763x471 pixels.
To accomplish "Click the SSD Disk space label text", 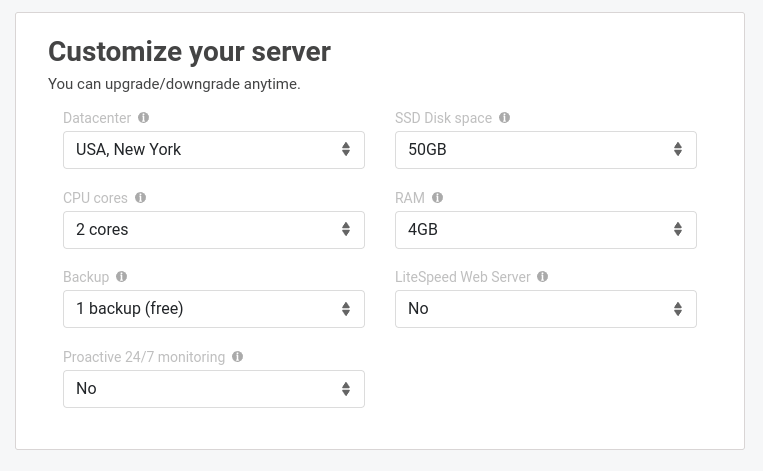I will (443, 118).
